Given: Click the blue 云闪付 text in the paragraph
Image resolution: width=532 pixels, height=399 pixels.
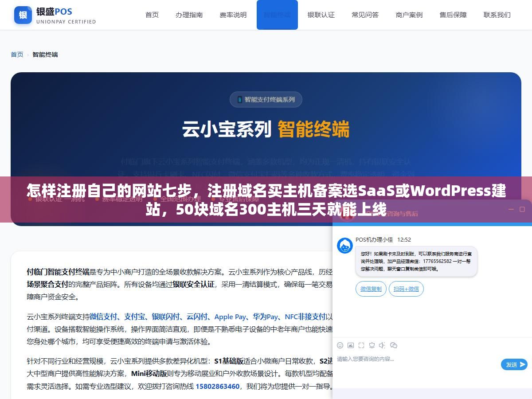Looking at the screenshot, I should 197,317.
